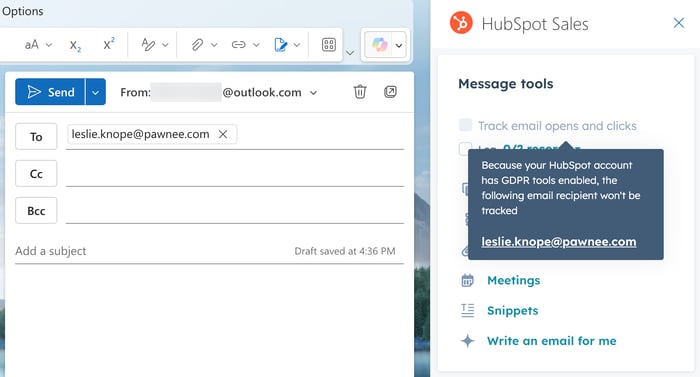Insert a link with the chain icon
Image resolution: width=700 pixels, height=377 pixels.
click(238, 45)
